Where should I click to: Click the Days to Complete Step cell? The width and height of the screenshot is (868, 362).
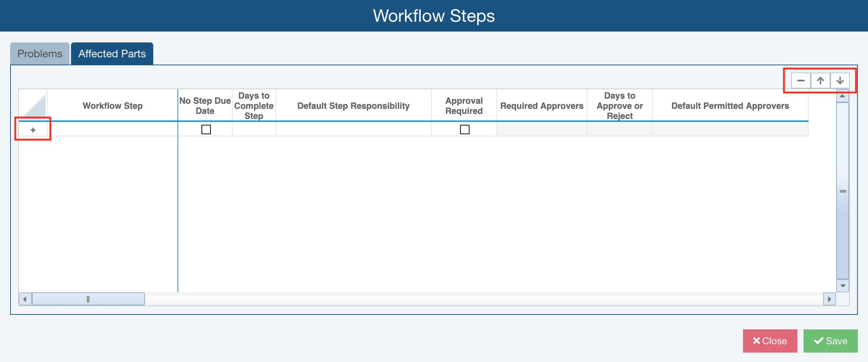click(x=254, y=129)
